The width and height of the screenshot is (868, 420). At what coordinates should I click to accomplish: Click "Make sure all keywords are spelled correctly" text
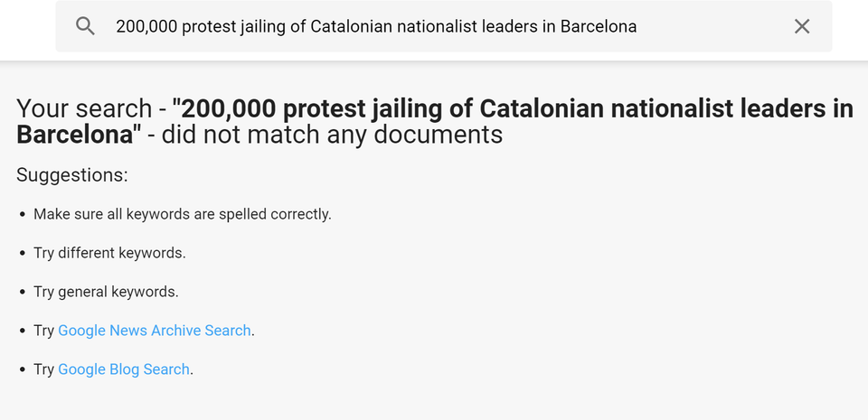coord(183,215)
